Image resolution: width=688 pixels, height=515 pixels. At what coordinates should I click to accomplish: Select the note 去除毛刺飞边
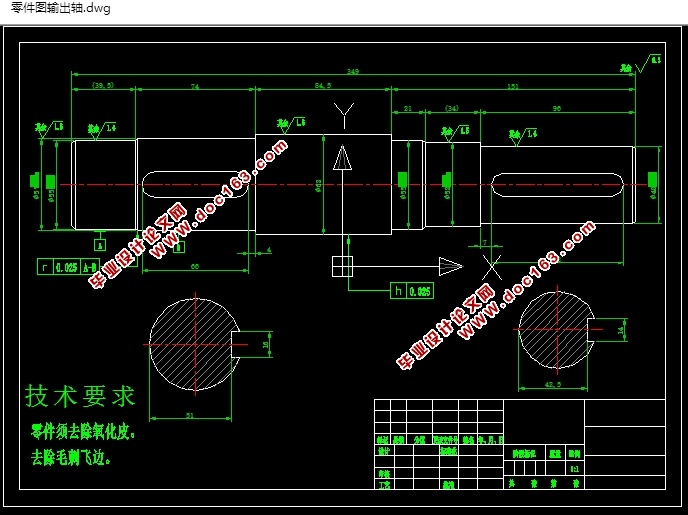(x=70, y=458)
